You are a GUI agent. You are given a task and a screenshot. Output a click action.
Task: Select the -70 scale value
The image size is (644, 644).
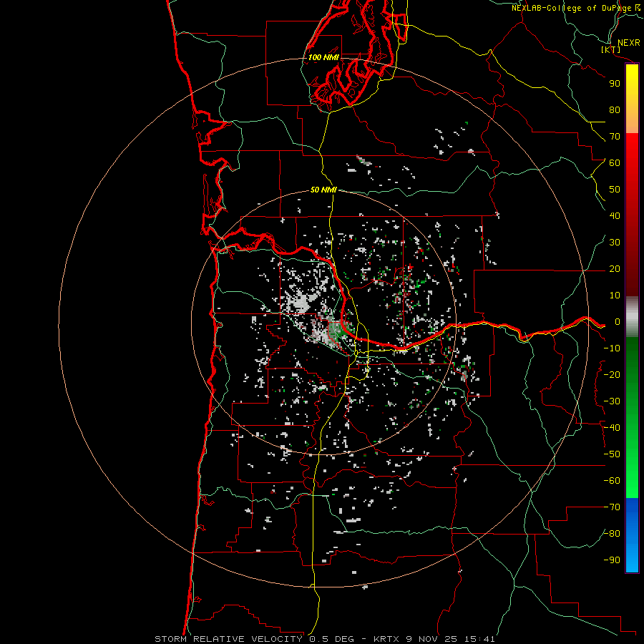612,507
